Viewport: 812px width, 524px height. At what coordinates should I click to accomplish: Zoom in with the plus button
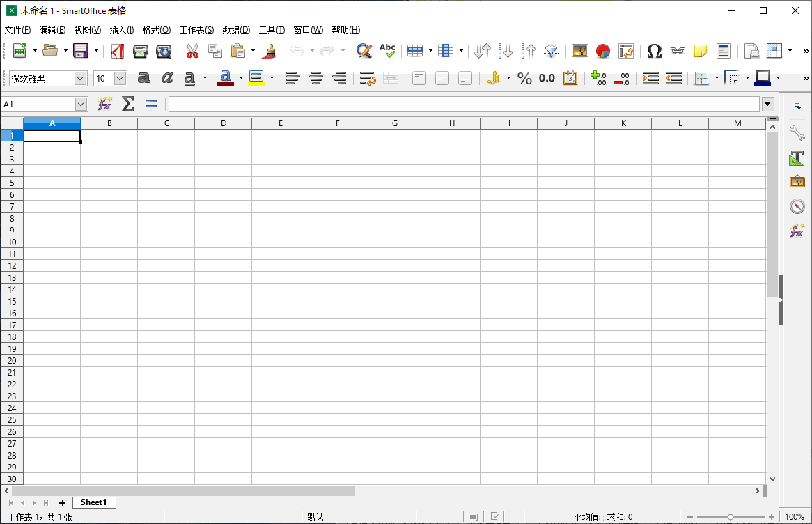[772, 517]
